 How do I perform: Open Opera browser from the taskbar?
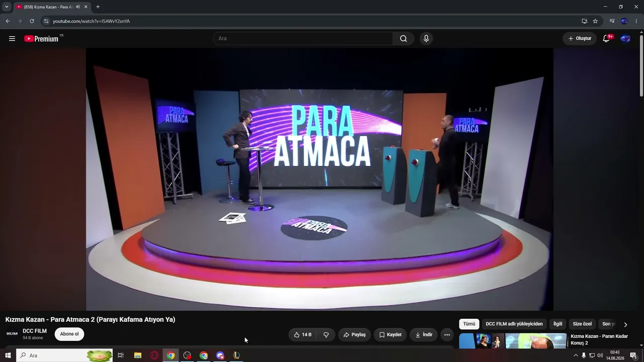[154, 355]
